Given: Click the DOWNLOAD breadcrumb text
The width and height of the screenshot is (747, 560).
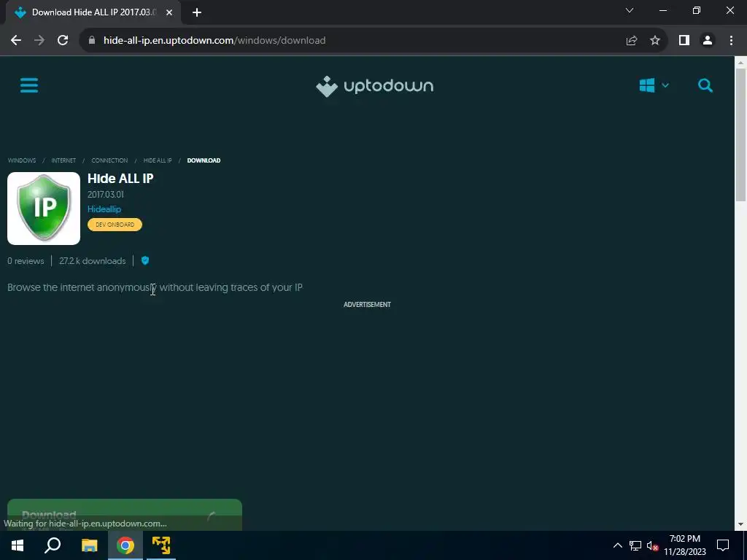Looking at the screenshot, I should click(204, 160).
